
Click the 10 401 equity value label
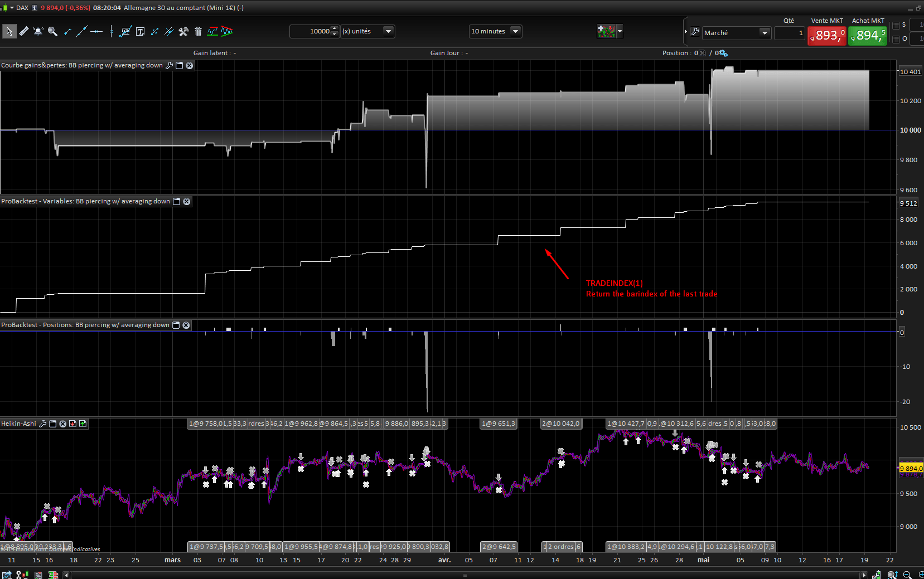910,72
